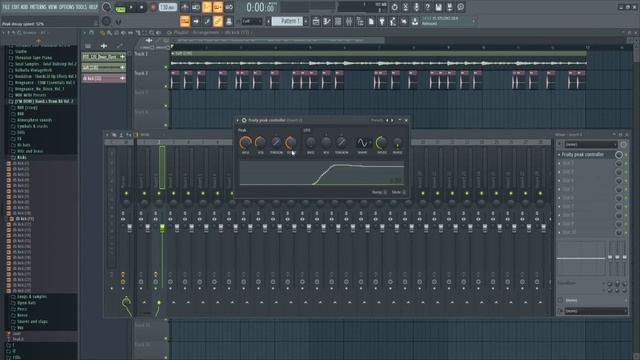Open help via the question mark icon

click(427, 7)
